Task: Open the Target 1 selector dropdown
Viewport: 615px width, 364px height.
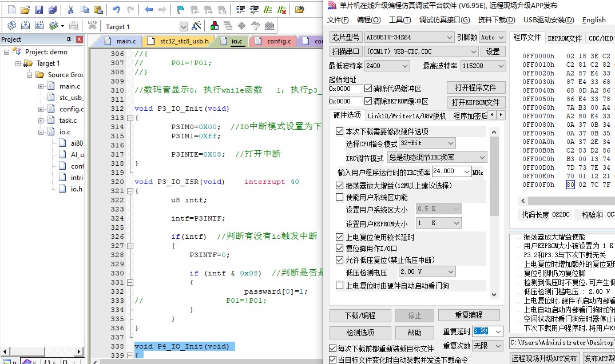Action: pyautogui.click(x=183, y=27)
